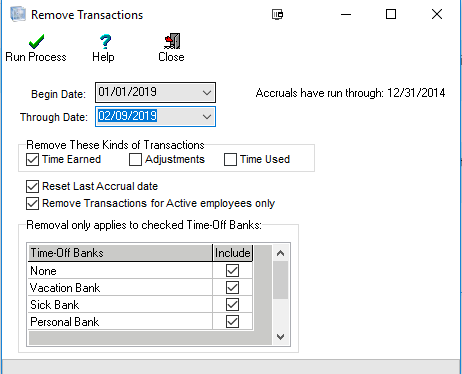The image size is (462, 374).
Task: Uncheck Include for Vacation Bank row
Action: 232,287
